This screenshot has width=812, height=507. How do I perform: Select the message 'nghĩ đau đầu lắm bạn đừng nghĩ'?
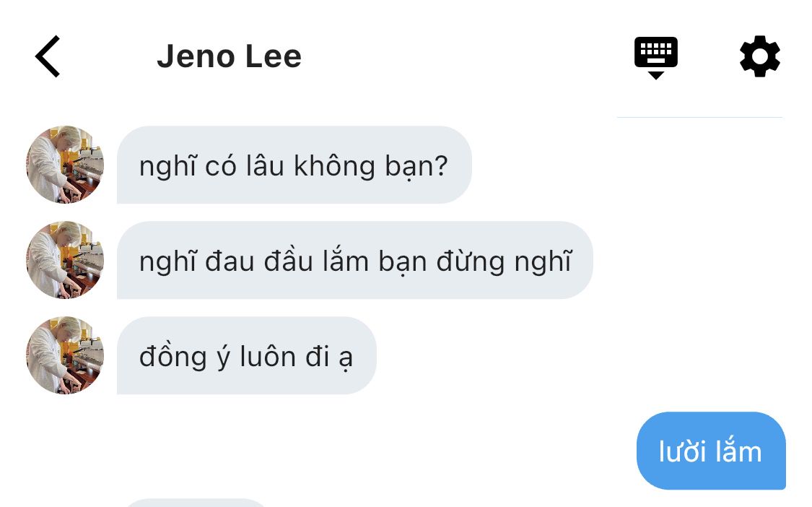coord(354,260)
